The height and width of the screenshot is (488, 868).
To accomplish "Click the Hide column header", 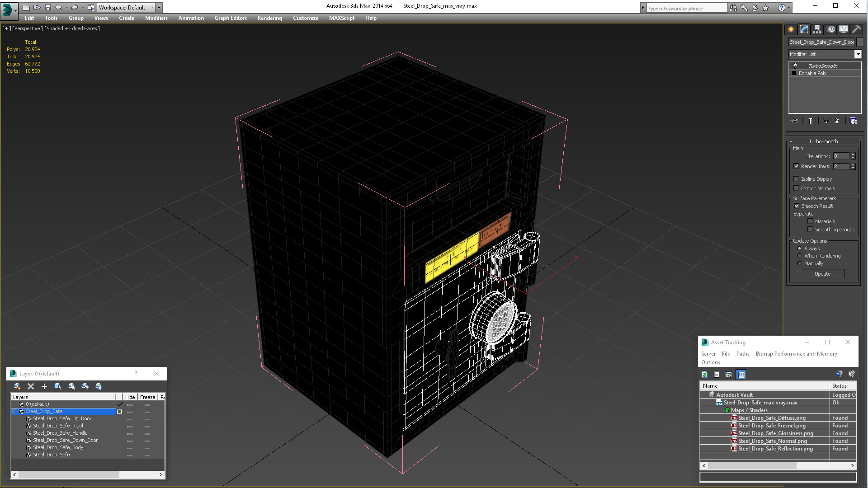I will point(130,397).
